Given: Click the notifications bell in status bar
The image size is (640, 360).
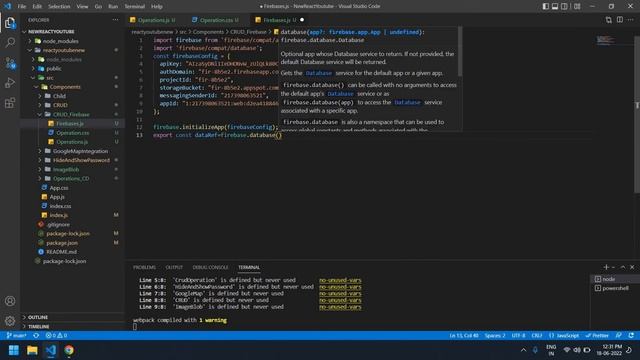Looking at the screenshot, I should [631, 336].
